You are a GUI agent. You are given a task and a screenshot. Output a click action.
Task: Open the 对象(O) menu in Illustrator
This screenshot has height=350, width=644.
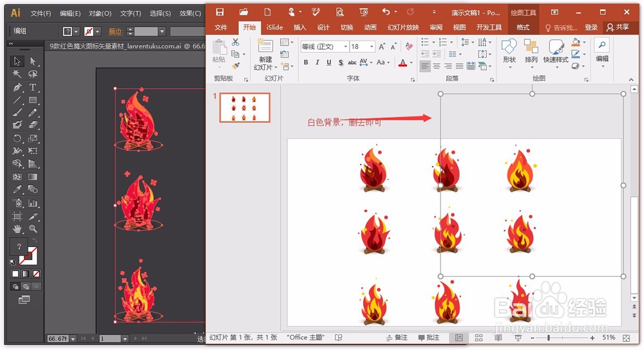tap(100, 13)
